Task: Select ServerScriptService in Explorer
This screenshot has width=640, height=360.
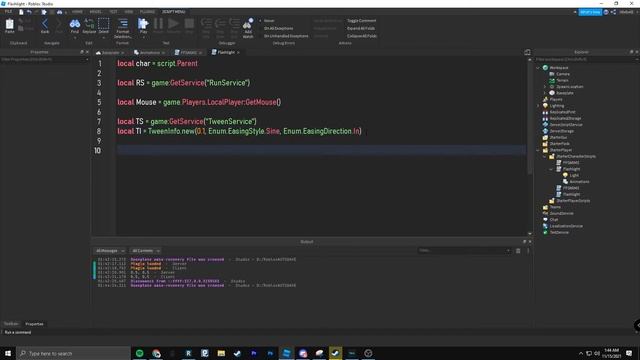Action: pos(566,124)
